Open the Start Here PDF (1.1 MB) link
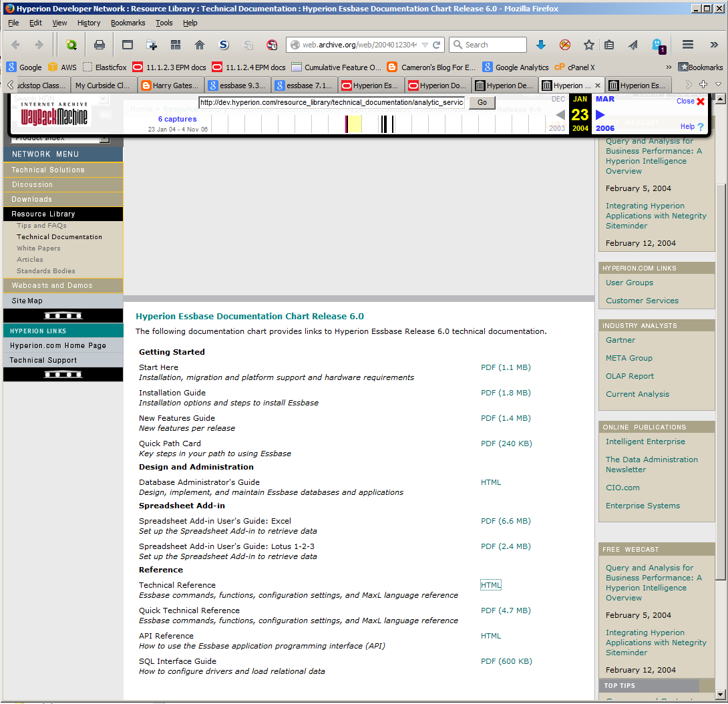The image size is (728, 704). (506, 367)
